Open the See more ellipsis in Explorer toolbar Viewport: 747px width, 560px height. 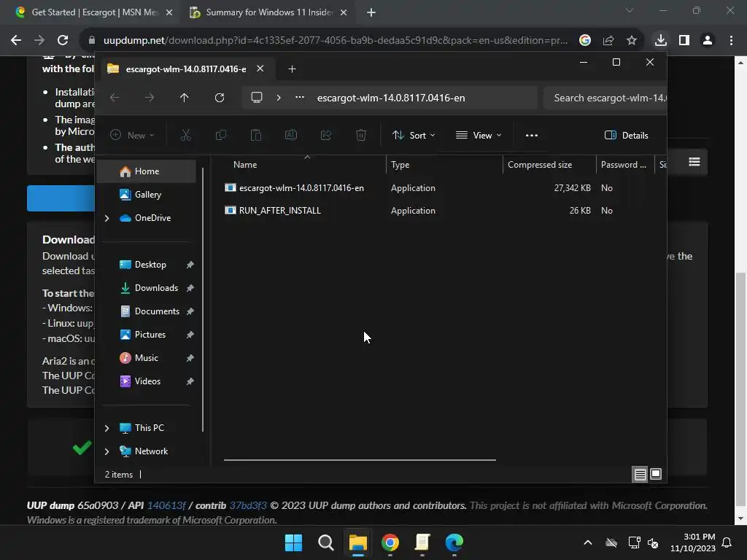(532, 135)
